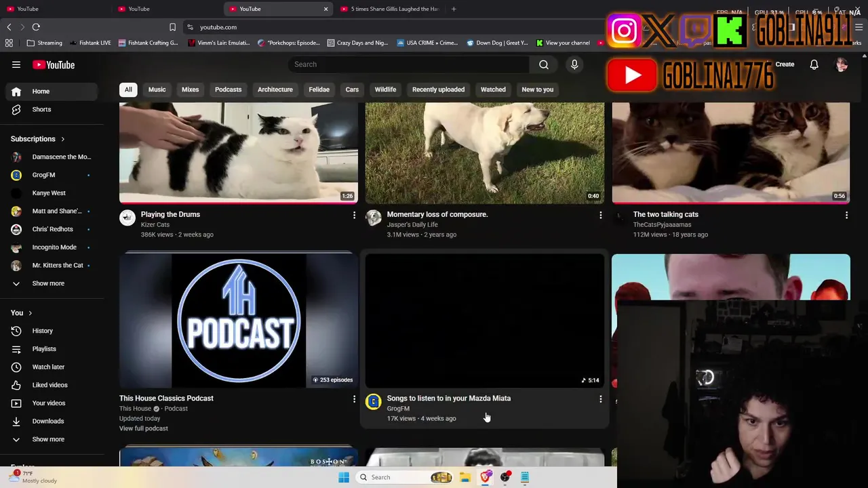Image resolution: width=868 pixels, height=488 pixels.
Task: Open options for This House Classics Podcast
Action: point(354,399)
